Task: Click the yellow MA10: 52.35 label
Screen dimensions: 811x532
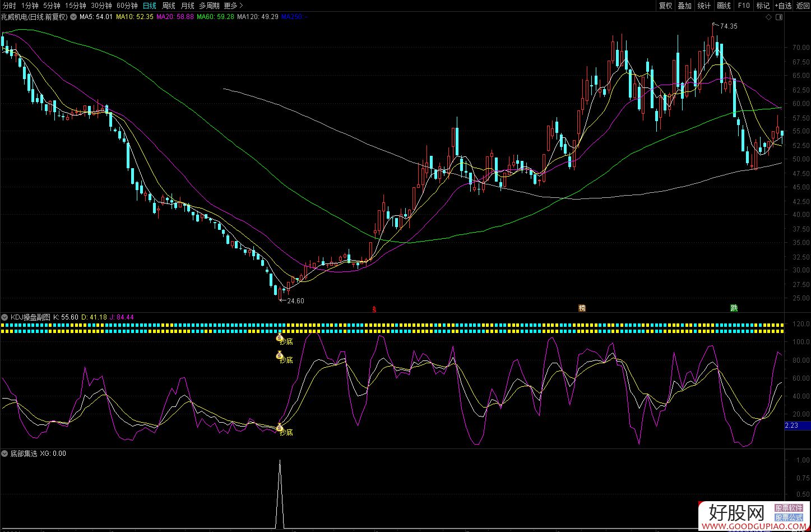Action: [x=135, y=17]
